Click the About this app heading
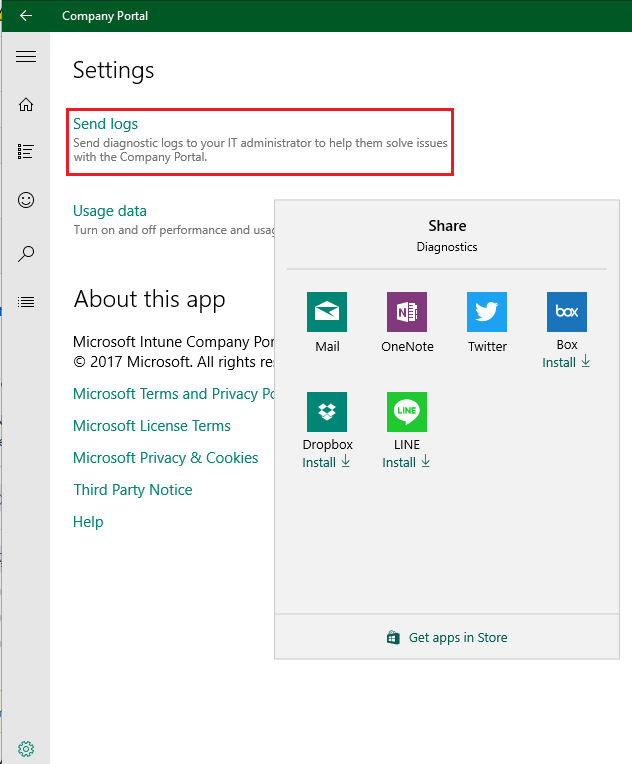This screenshot has width=632, height=764. coord(150,299)
